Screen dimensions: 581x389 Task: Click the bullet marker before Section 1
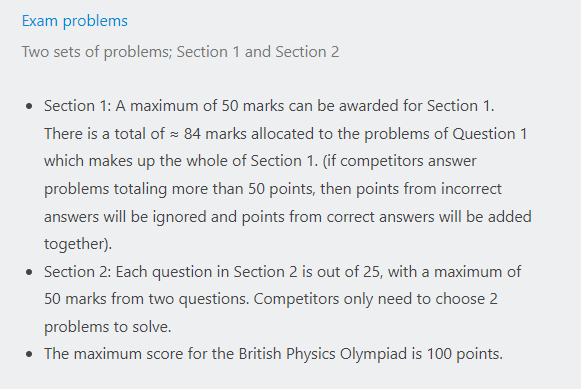pos(29,107)
